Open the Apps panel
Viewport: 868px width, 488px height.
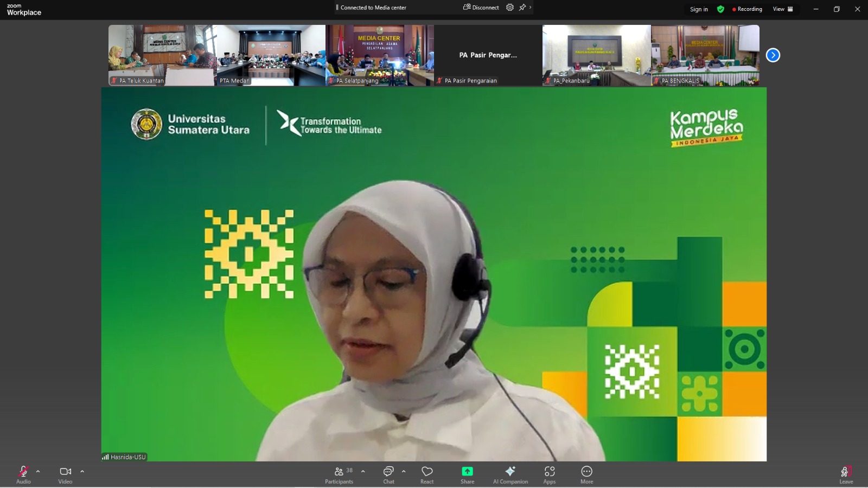pos(550,474)
